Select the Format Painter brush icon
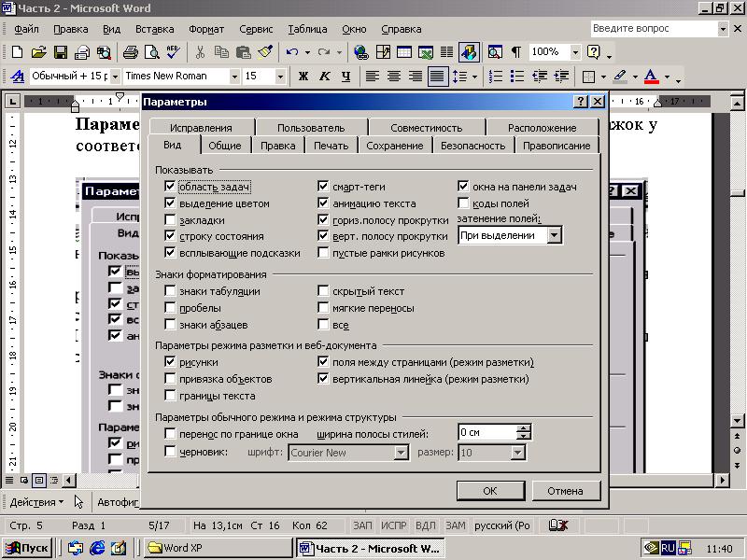This screenshot has height=560, width=747. (265, 51)
